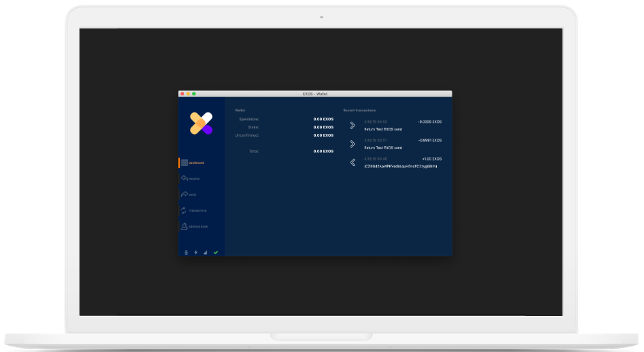
Task: Click the received transaction address text
Action: pyautogui.click(x=400, y=166)
